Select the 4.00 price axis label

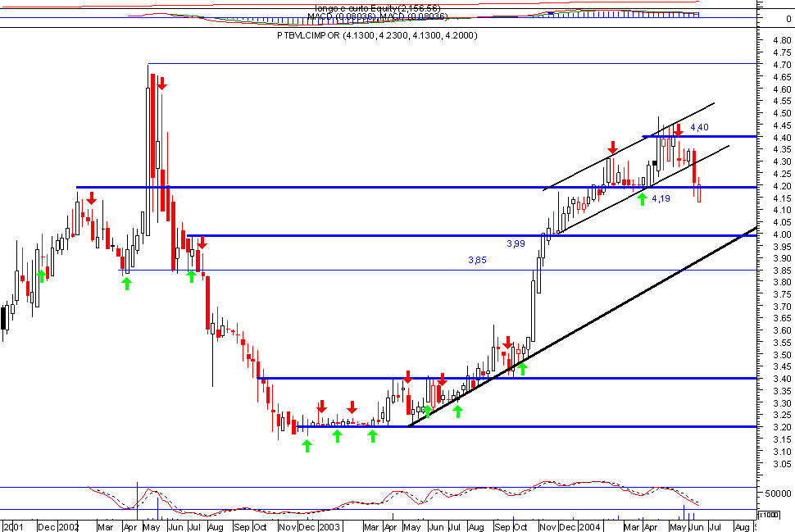point(782,234)
